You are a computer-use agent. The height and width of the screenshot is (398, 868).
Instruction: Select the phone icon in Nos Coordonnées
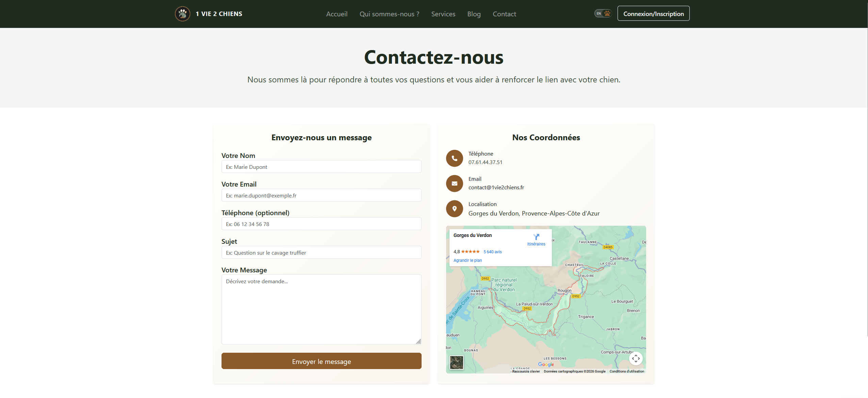point(455,158)
